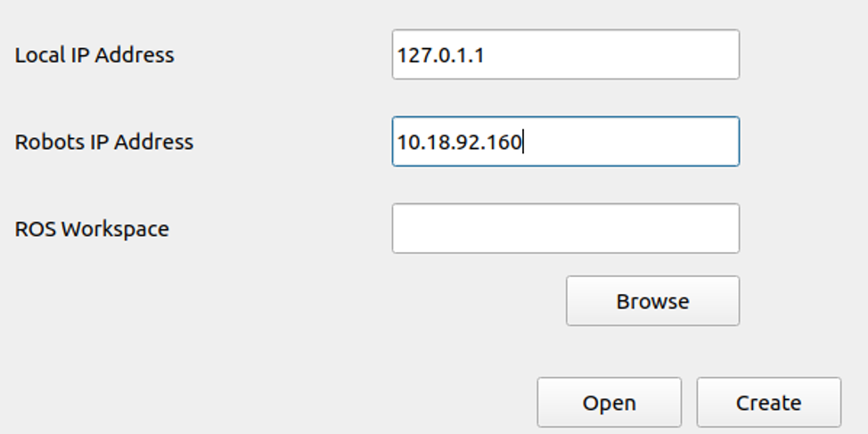Create a new workspace with Create button
Viewport: 868px width, 434px height.
768,403
